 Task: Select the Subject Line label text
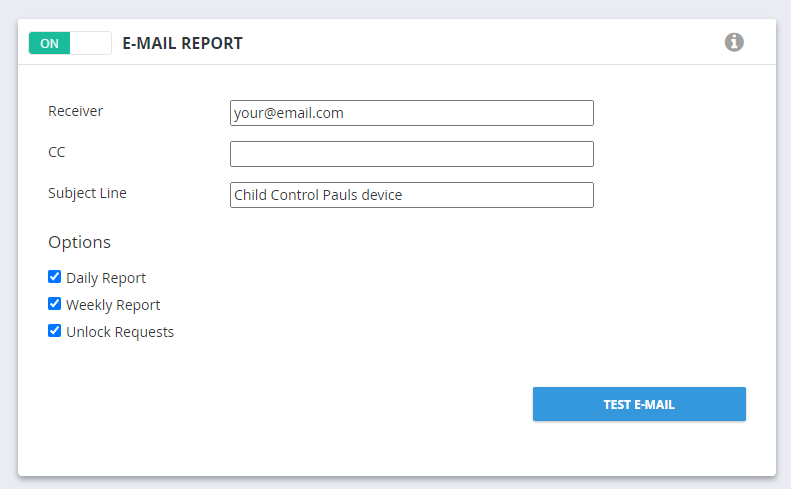click(87, 193)
